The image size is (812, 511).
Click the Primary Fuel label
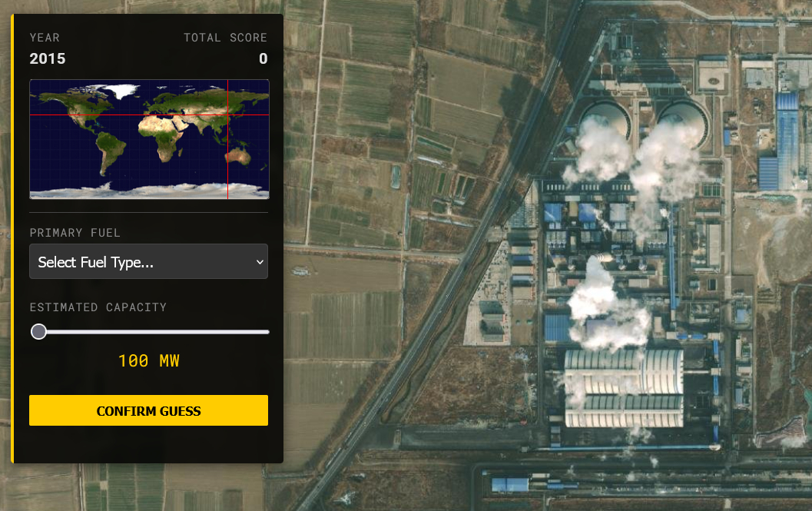(75, 233)
